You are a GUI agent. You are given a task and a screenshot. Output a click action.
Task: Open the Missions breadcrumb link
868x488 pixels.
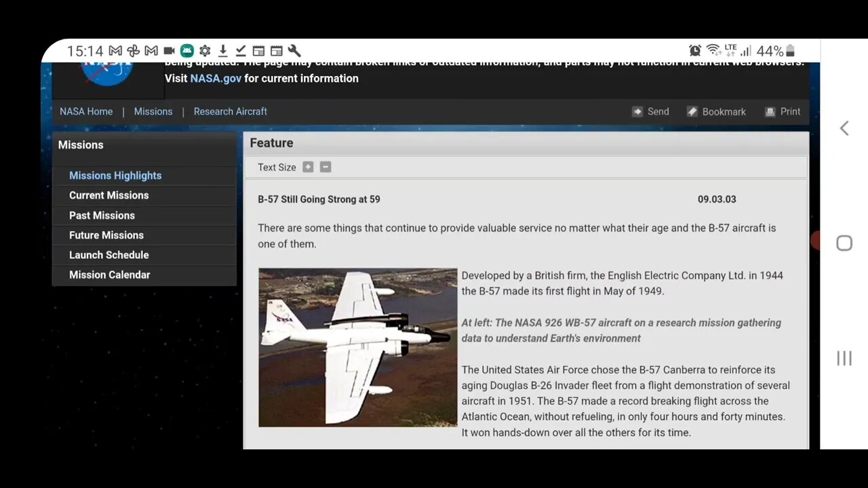point(153,112)
